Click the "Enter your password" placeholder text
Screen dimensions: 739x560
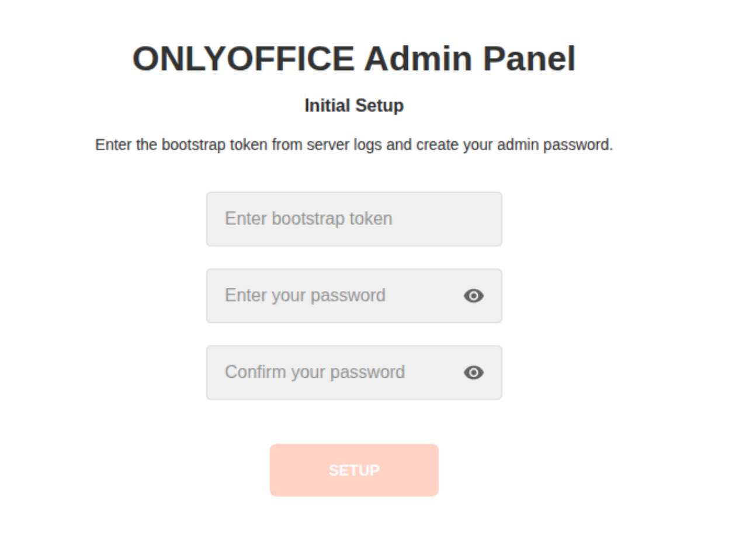(x=305, y=295)
